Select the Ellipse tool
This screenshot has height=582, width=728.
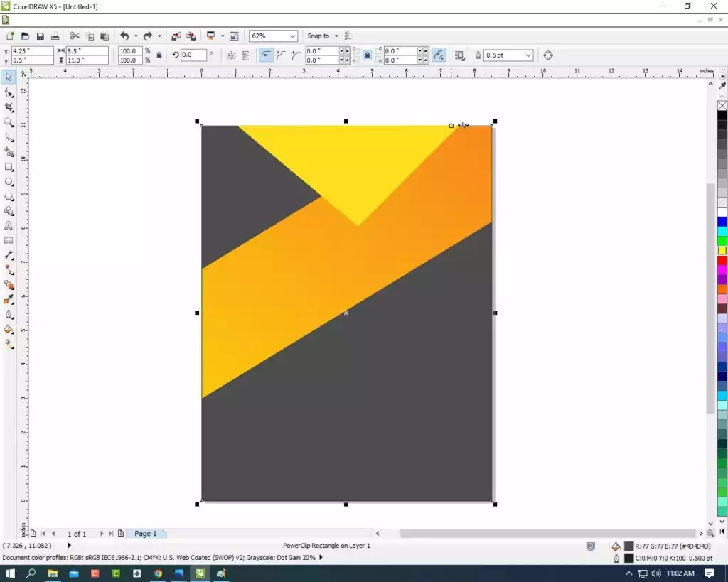pos(9,182)
